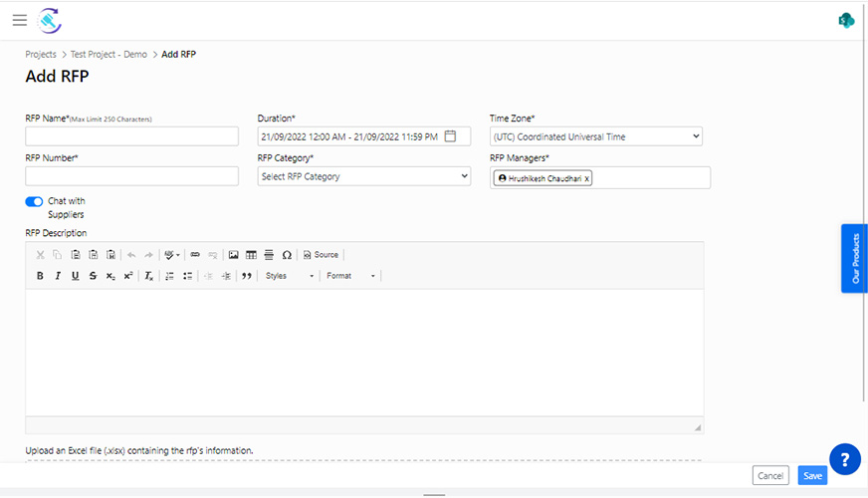868x498 pixels.
Task: Open Select RFP Category dropdown
Action: (363, 176)
